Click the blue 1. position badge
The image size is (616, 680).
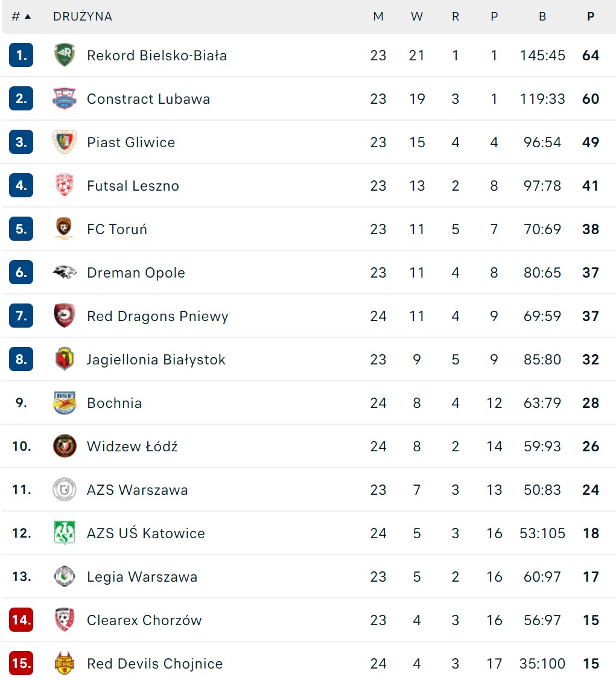click(x=21, y=56)
